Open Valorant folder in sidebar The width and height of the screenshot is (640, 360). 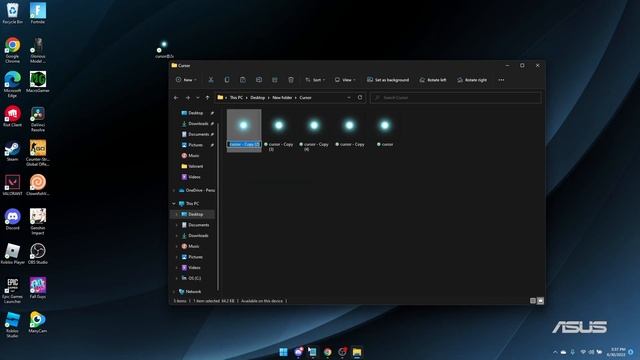pyautogui.click(x=195, y=166)
